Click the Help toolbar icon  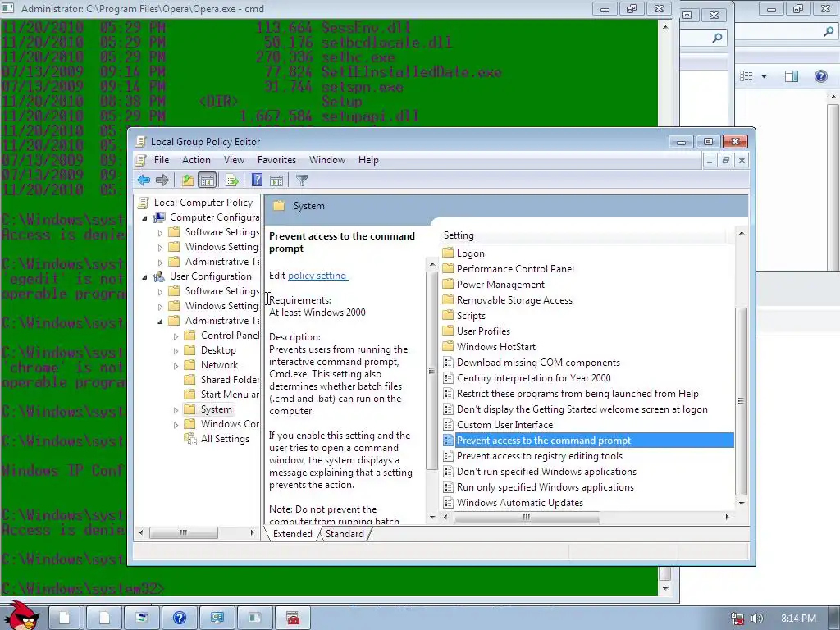click(x=257, y=180)
